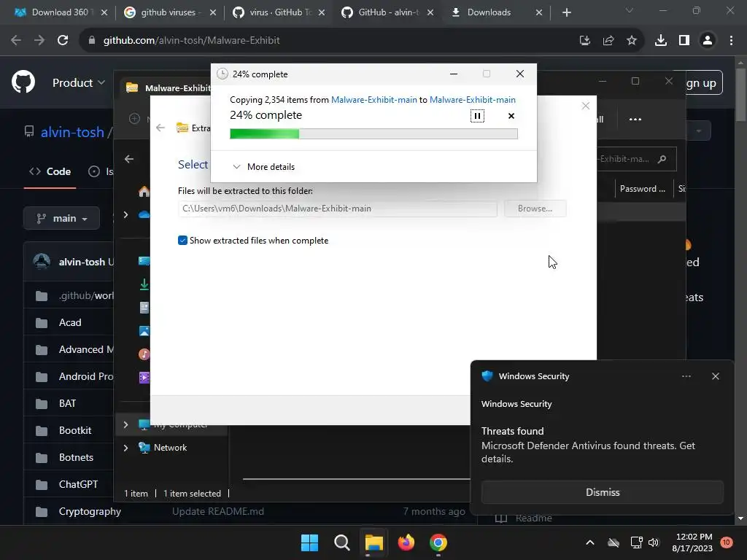This screenshot has height=560, width=747.
Task: Open volume control in system tray
Action: [x=654, y=542]
